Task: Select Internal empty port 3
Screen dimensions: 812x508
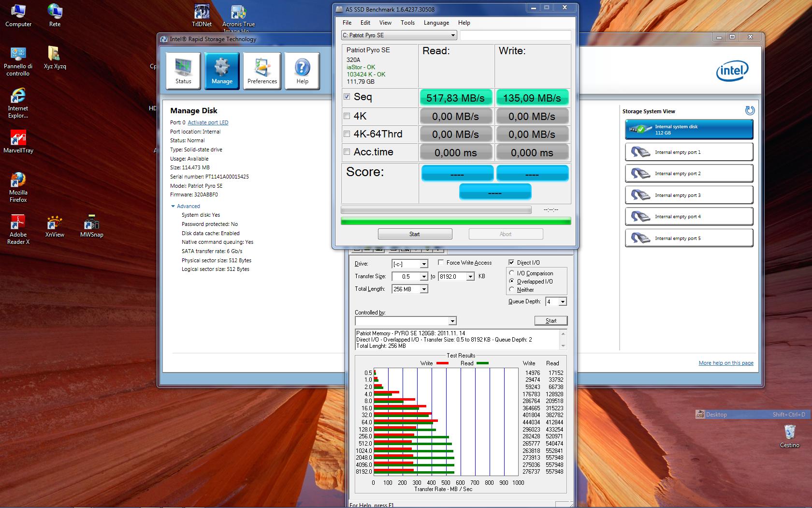Action: tap(689, 195)
